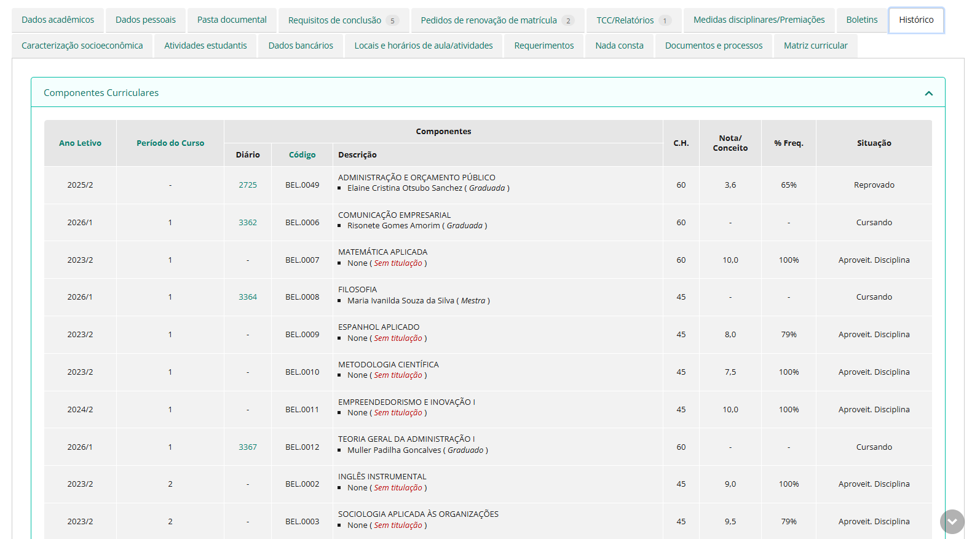Viewport: 980px width, 539px height.
Task: Click the Componentes Curriculares panel title
Action: pyautogui.click(x=101, y=93)
